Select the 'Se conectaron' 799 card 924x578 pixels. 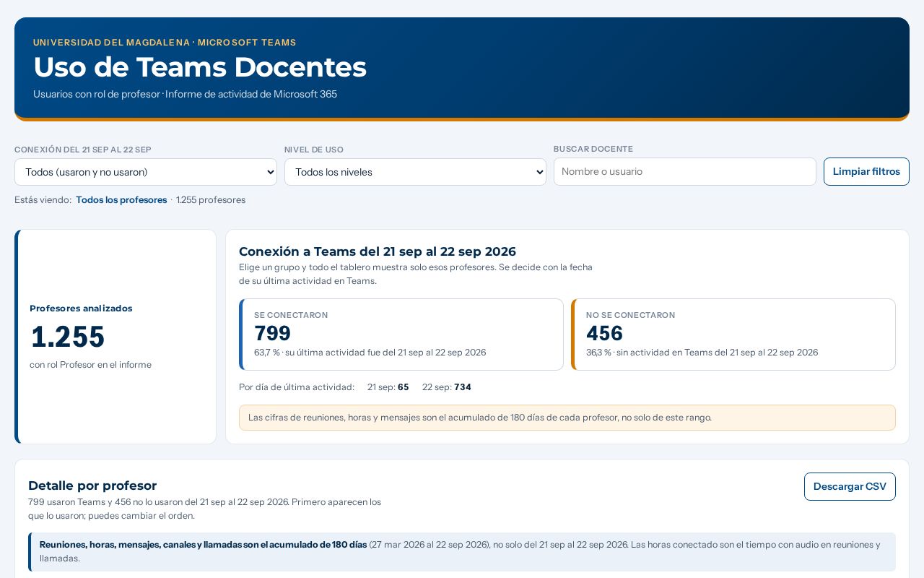tap(401, 335)
